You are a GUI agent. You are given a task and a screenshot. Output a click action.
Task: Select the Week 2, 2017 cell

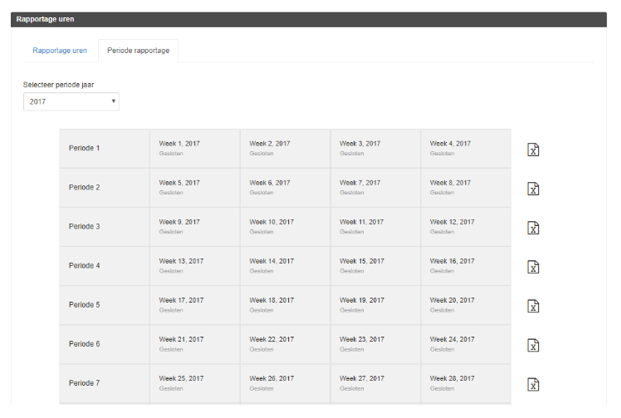[x=285, y=149]
